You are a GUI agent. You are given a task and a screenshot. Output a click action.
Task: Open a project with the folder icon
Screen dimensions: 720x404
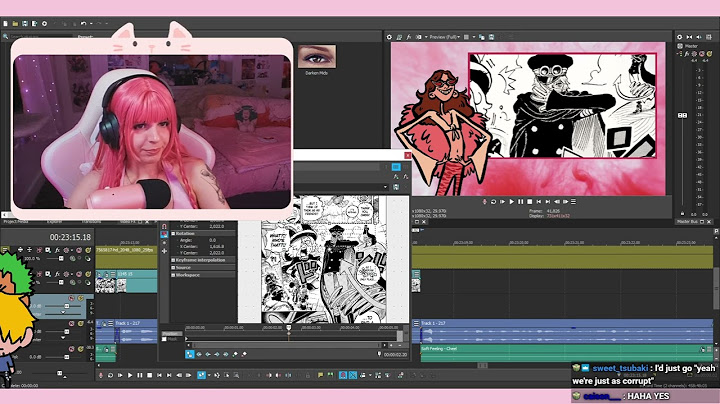(x=15, y=23)
